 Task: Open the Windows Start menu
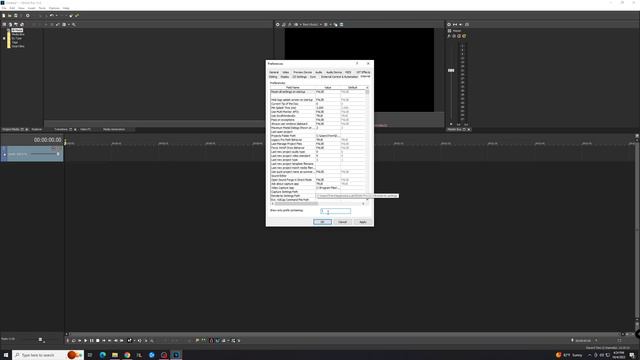(6, 355)
